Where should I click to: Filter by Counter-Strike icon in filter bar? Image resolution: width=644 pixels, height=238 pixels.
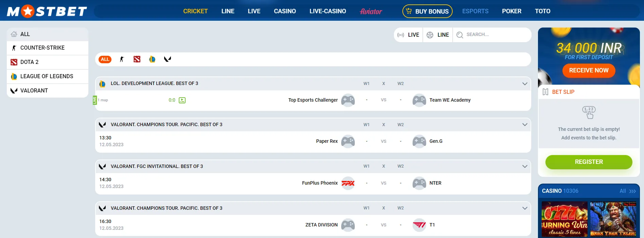pos(122,60)
